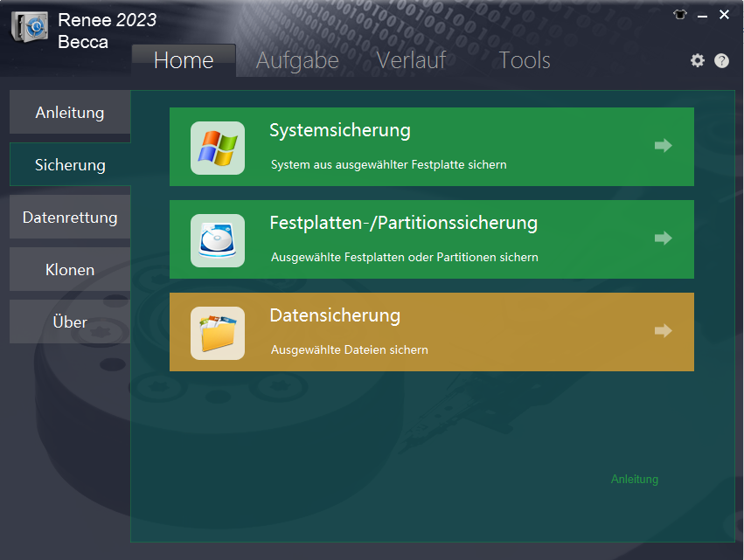Click the 'Renee 2023 Becca' title text
This screenshot has width=744, height=560.
coord(107,31)
